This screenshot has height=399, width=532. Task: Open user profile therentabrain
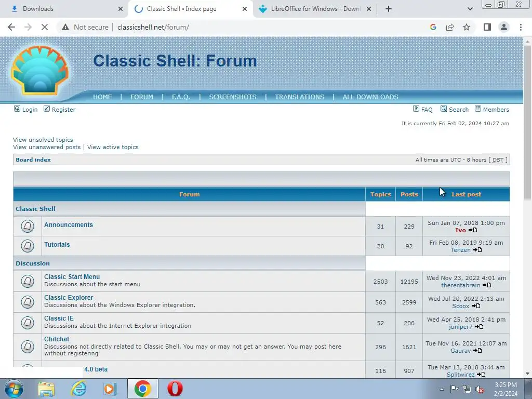coord(460,285)
